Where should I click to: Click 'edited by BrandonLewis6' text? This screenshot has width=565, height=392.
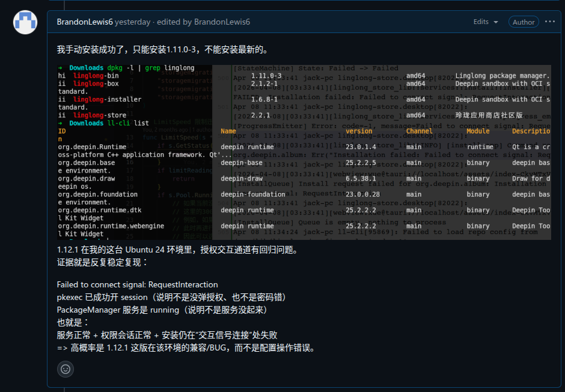pos(203,22)
